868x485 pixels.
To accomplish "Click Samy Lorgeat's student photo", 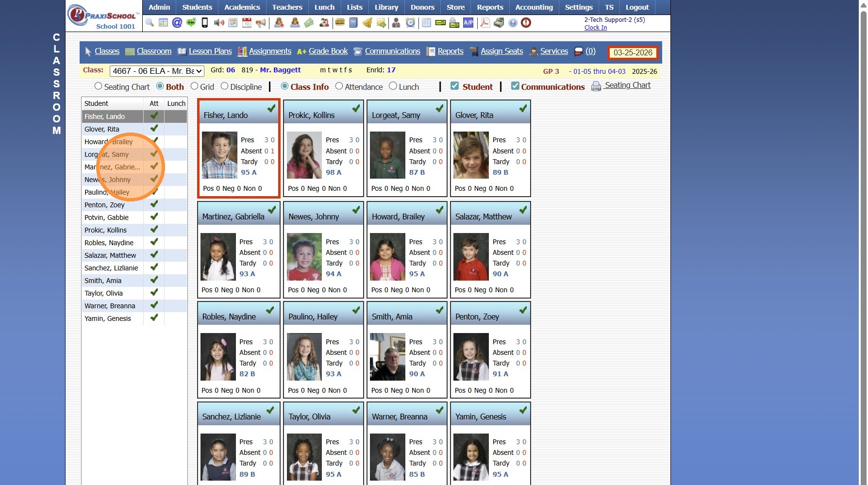I will coord(387,155).
